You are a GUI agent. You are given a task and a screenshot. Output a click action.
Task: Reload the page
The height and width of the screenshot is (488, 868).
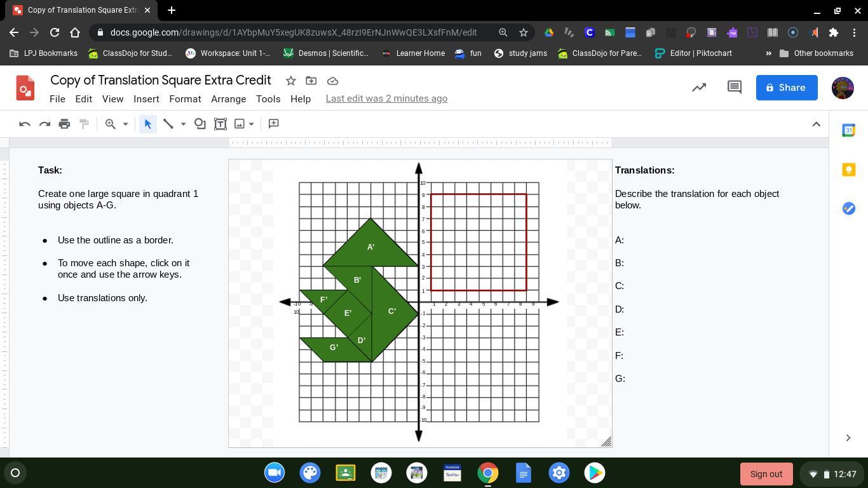[55, 32]
